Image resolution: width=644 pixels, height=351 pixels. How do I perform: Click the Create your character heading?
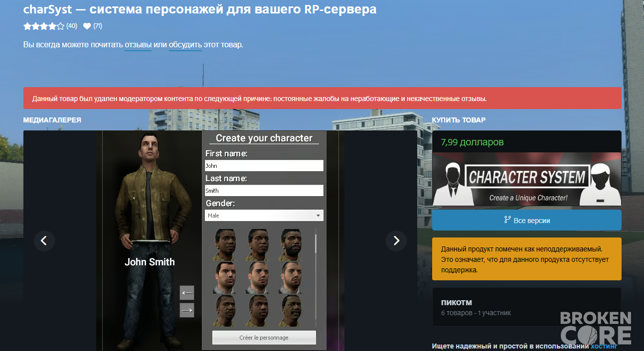tap(264, 138)
